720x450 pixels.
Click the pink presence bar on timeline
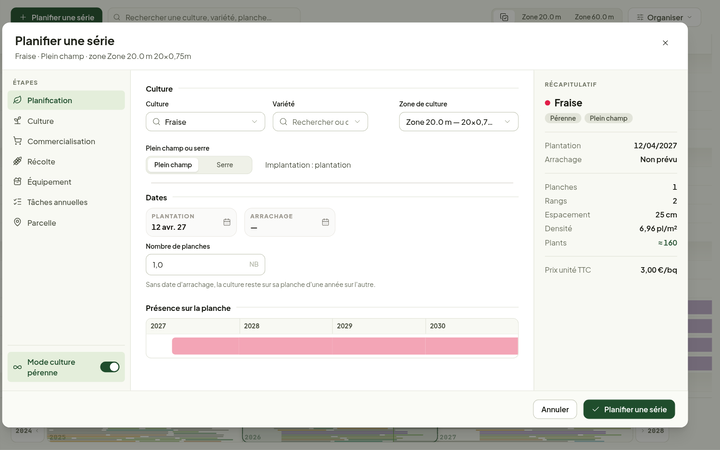(x=345, y=346)
